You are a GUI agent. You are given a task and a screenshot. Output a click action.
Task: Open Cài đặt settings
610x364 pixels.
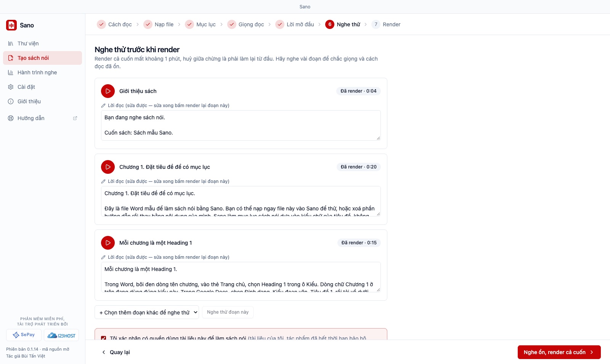(42, 87)
